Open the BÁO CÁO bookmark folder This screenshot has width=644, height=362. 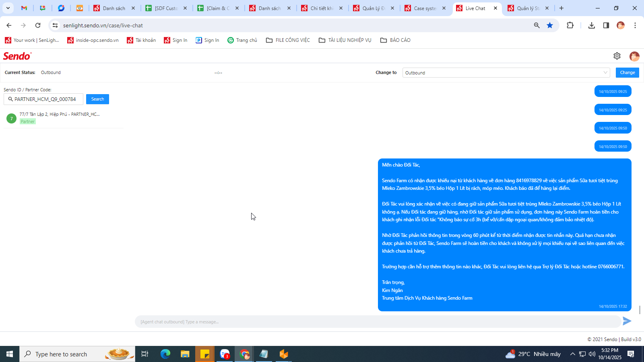(x=395, y=40)
